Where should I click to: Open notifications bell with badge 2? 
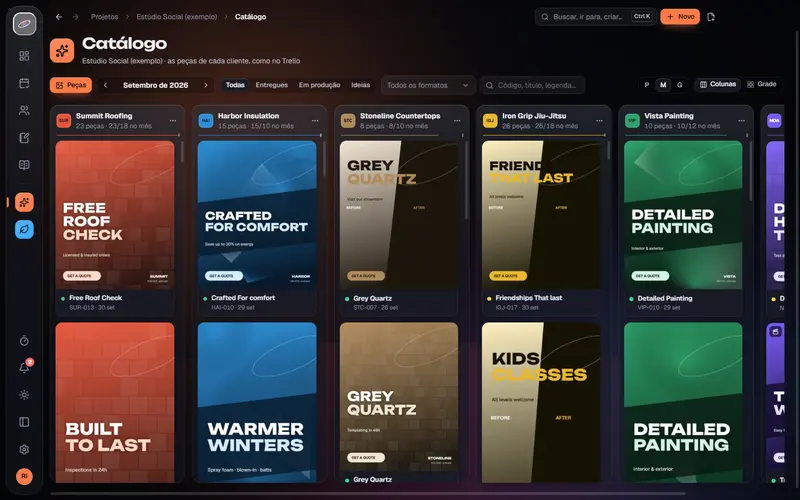pyautogui.click(x=24, y=367)
